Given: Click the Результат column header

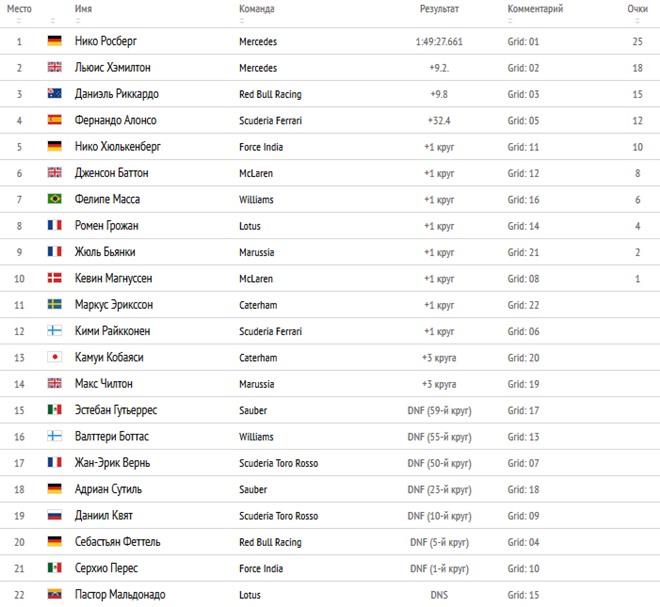Looking at the screenshot, I should point(439,9).
